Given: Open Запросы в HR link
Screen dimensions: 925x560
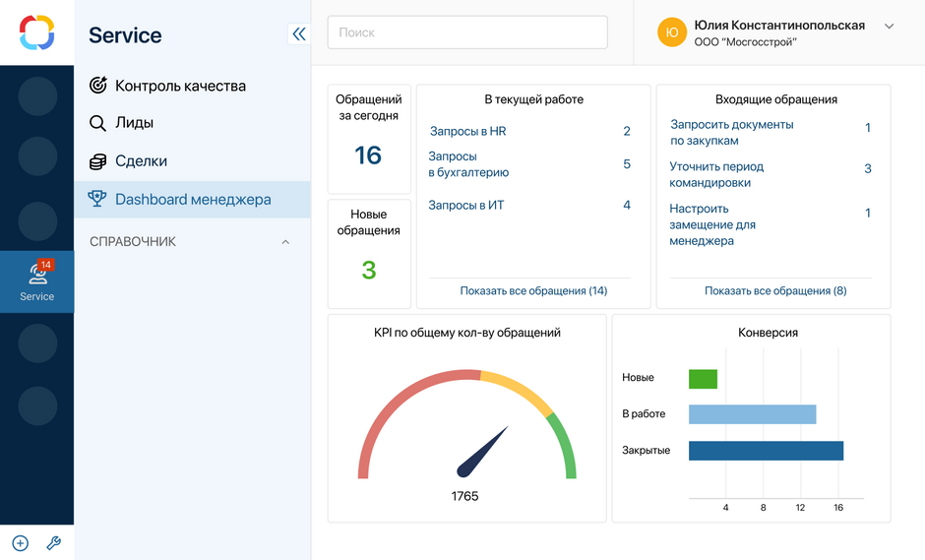Looking at the screenshot, I should [x=467, y=131].
